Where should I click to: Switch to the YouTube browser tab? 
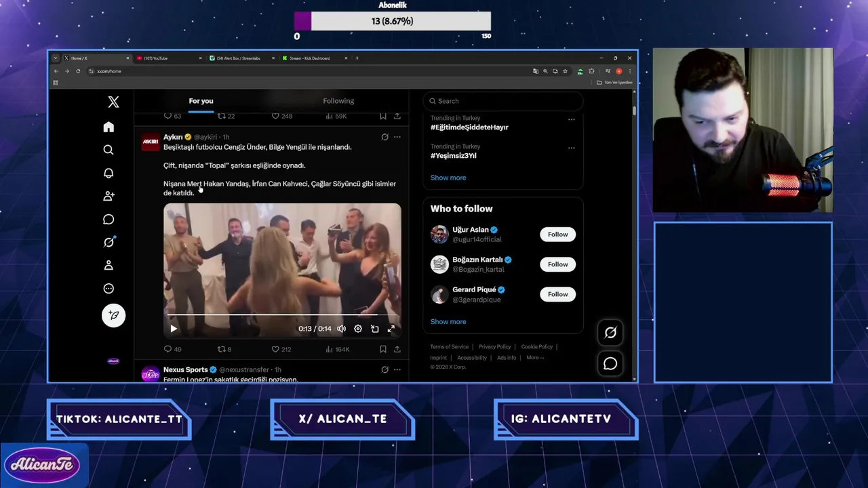click(168, 58)
